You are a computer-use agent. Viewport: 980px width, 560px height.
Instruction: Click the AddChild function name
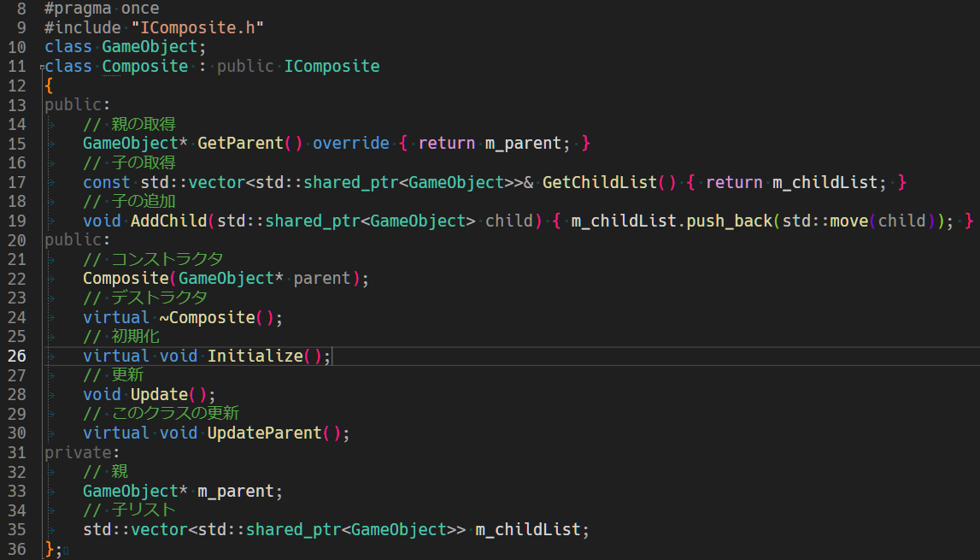168,221
